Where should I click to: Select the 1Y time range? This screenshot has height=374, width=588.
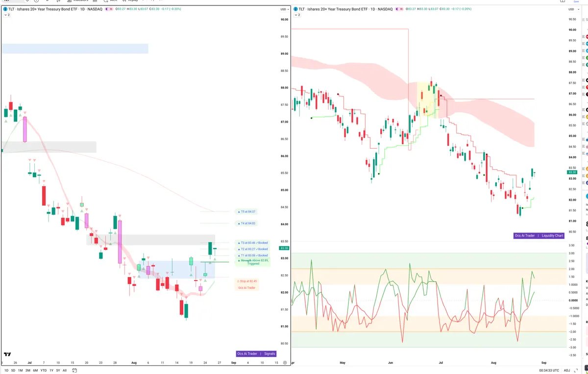pyautogui.click(x=51, y=371)
